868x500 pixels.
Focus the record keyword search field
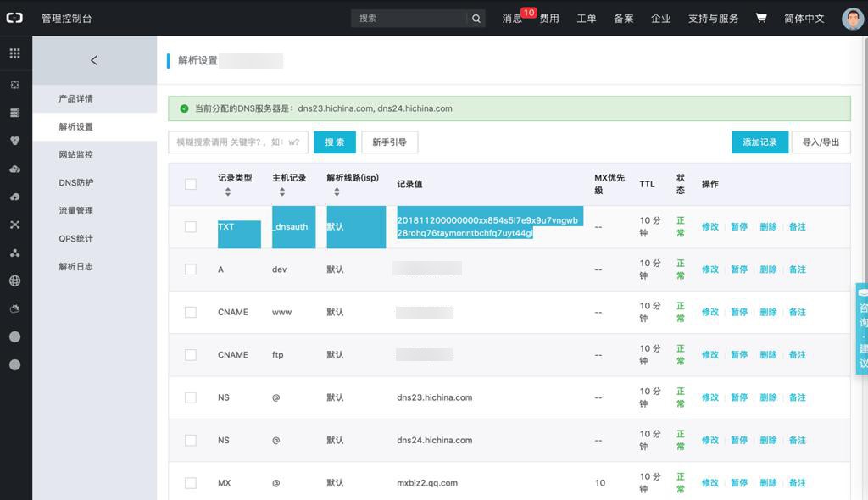click(238, 142)
